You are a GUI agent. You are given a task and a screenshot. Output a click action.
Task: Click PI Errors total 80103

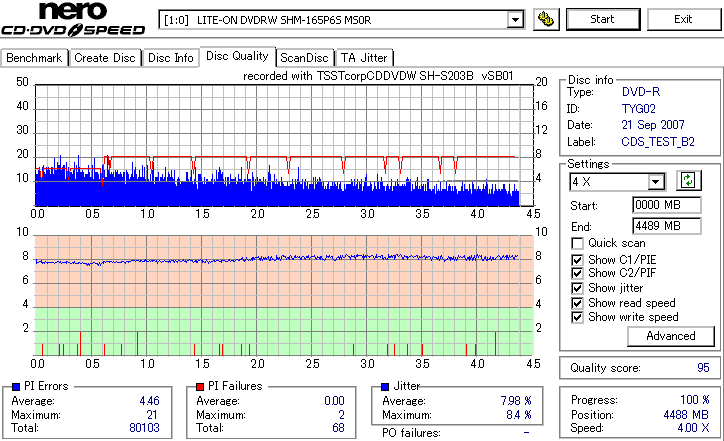tap(144, 428)
